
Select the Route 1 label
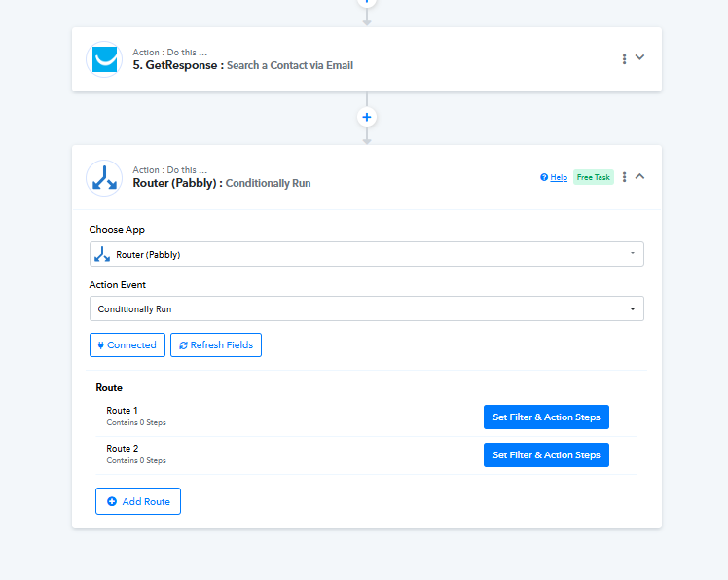pos(123,411)
